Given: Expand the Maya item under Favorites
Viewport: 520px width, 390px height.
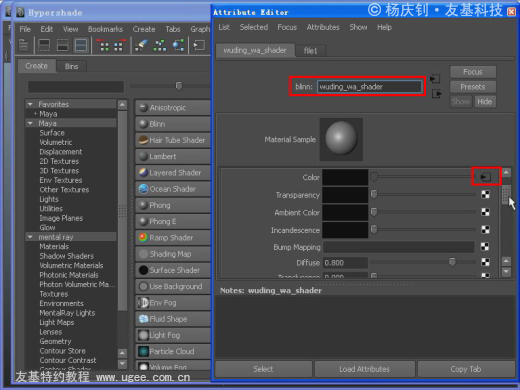Looking at the screenshot, I should pos(35,114).
